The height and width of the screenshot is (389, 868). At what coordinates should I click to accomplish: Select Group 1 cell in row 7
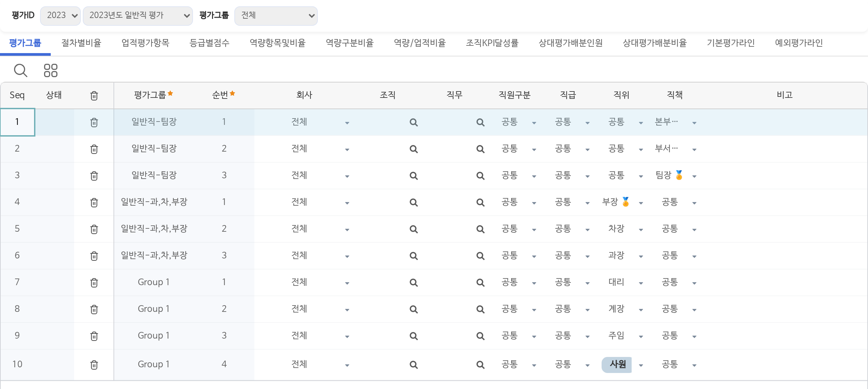coord(153,282)
